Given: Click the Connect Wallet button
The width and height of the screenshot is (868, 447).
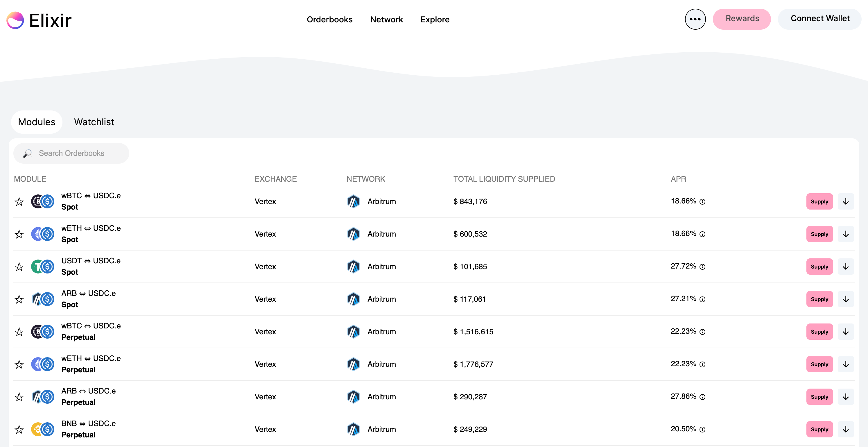Looking at the screenshot, I should (819, 19).
